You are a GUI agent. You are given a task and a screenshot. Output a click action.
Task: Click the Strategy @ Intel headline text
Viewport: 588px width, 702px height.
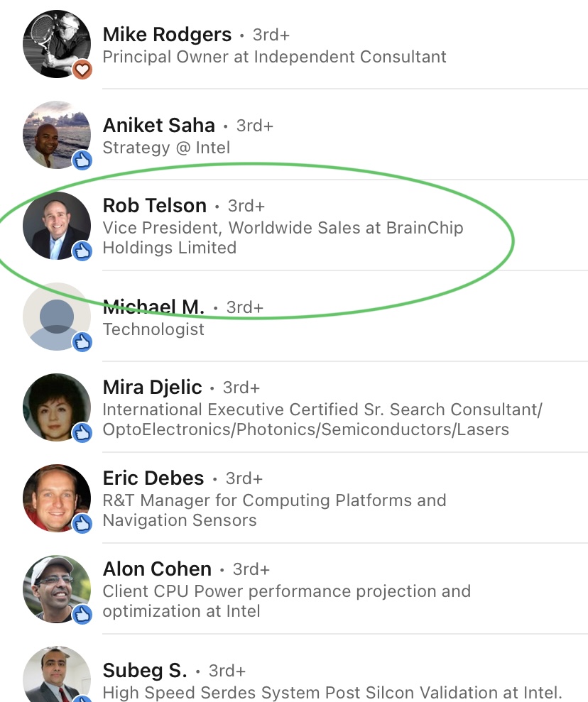click(x=166, y=148)
